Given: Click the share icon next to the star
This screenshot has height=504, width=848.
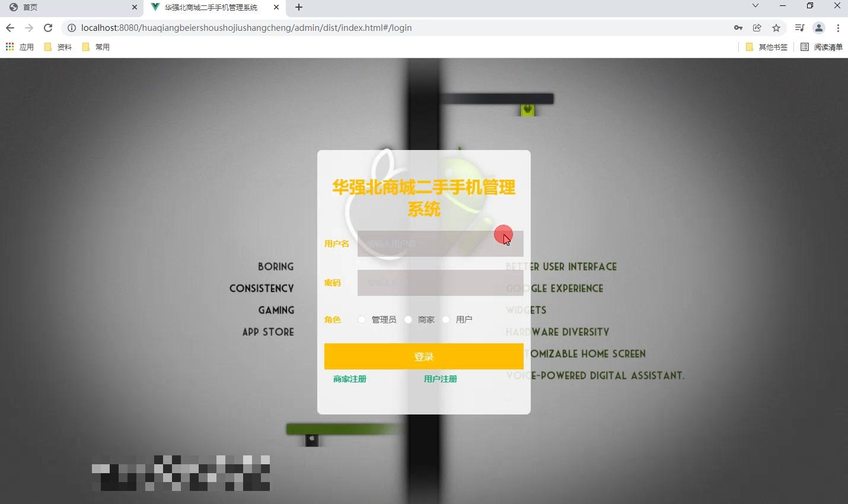Looking at the screenshot, I should [757, 28].
